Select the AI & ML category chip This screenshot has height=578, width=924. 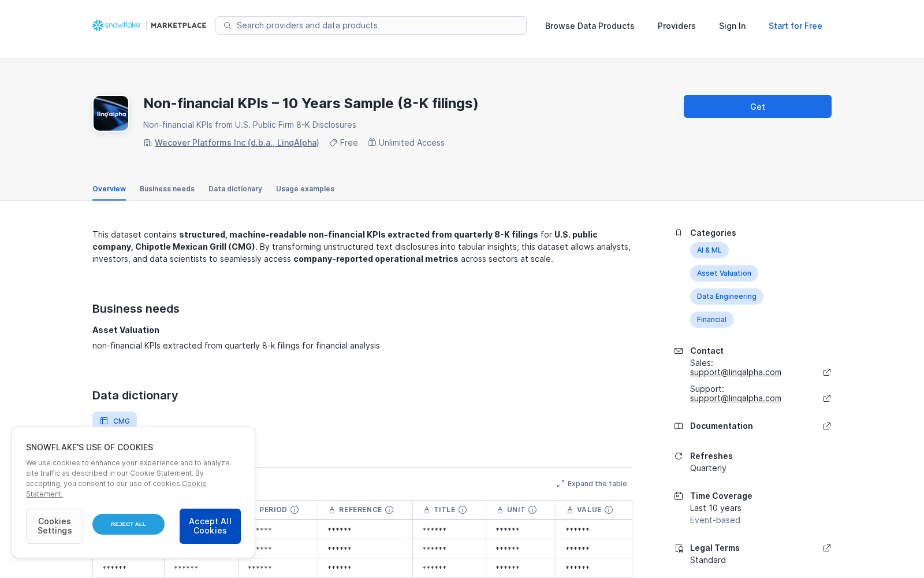click(709, 250)
